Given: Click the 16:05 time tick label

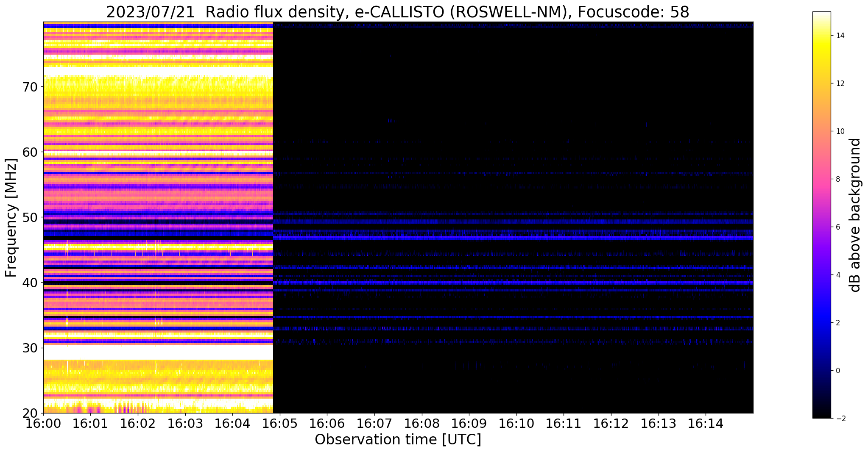Looking at the screenshot, I should pyautogui.click(x=280, y=423).
